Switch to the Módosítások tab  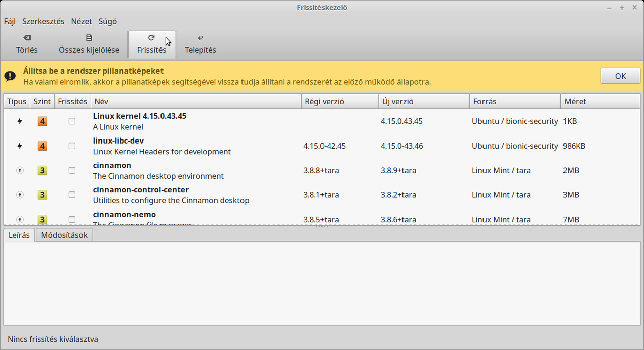(x=64, y=235)
